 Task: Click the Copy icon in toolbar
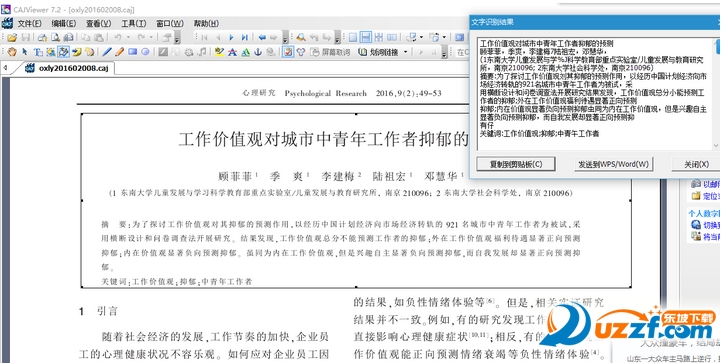pos(85,37)
